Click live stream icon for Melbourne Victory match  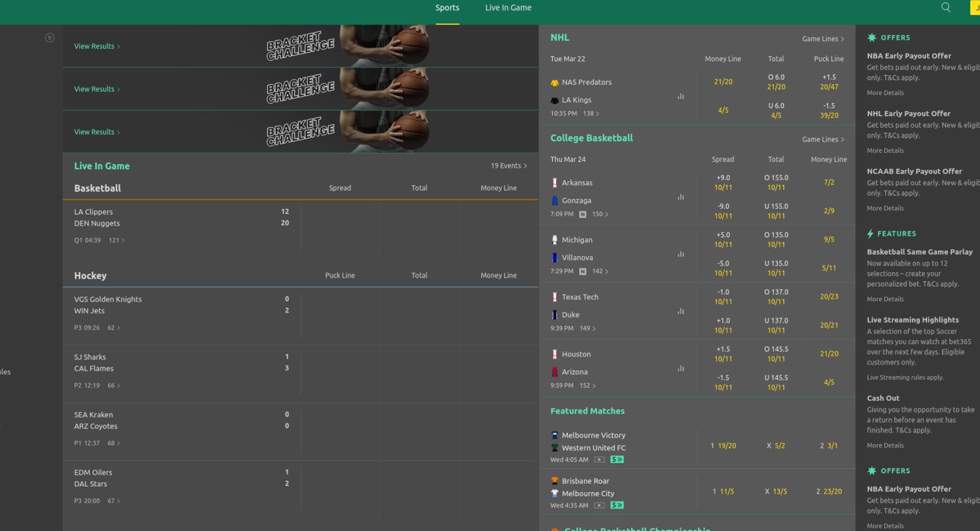click(x=600, y=460)
